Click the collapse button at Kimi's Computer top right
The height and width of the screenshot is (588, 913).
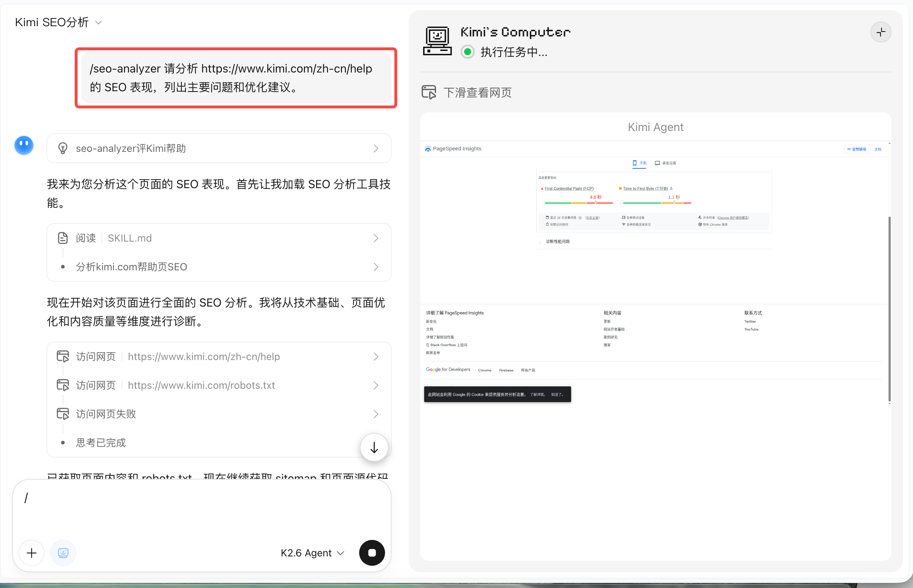click(881, 32)
